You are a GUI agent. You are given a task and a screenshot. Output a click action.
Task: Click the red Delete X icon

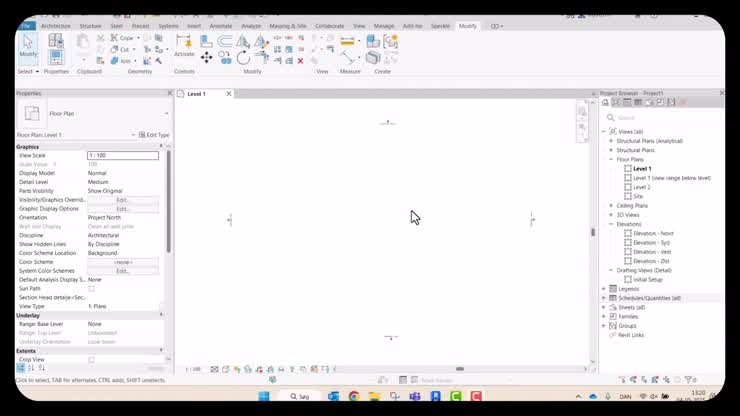tap(300, 61)
